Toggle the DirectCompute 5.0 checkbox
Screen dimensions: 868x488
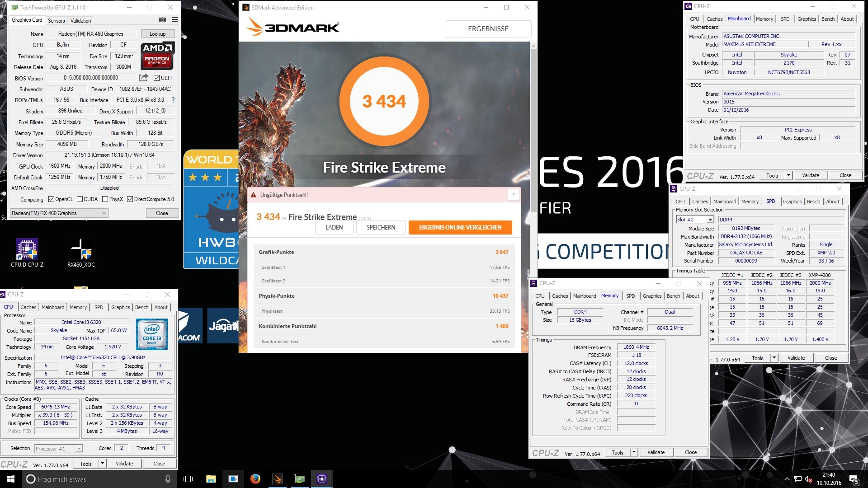[x=130, y=199]
